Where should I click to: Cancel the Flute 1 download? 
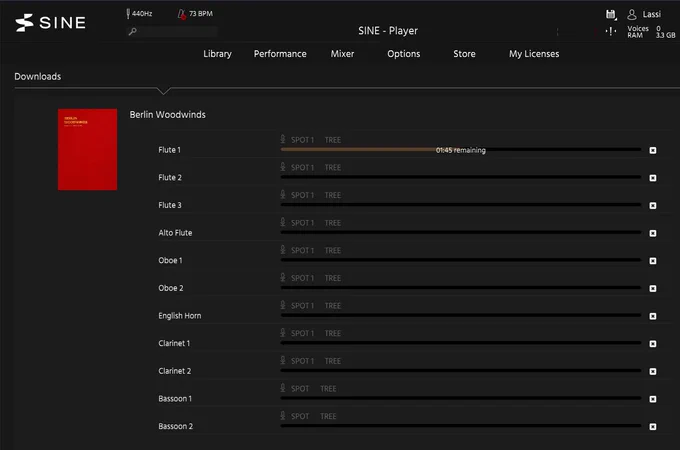(653, 150)
